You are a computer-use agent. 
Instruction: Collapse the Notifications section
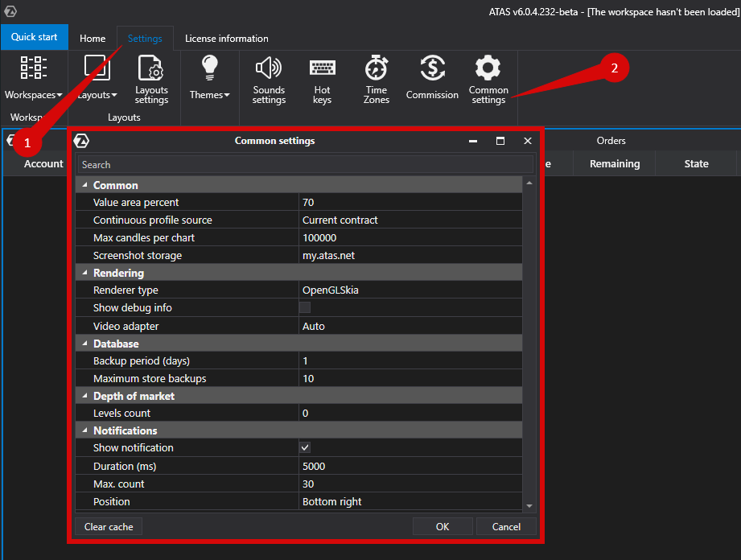(84, 430)
